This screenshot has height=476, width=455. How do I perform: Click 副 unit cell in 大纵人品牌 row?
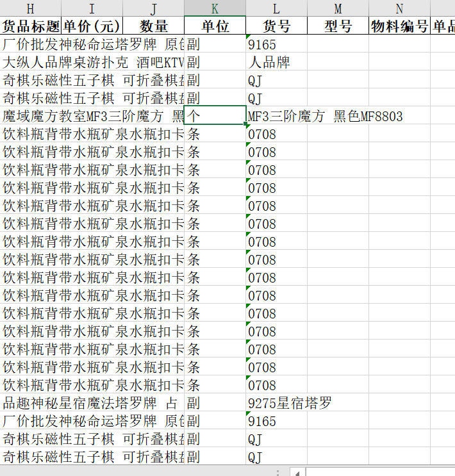[215, 62]
